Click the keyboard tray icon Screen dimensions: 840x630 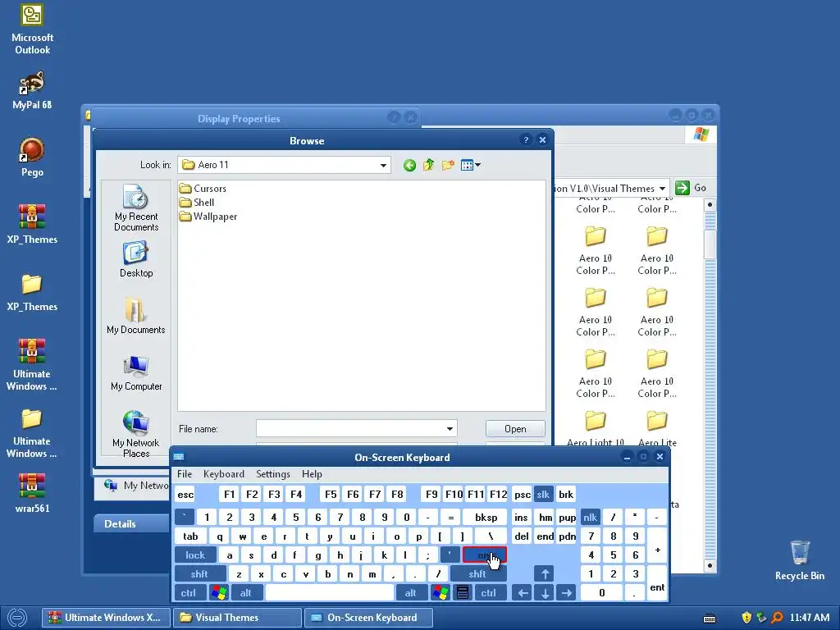click(710, 619)
